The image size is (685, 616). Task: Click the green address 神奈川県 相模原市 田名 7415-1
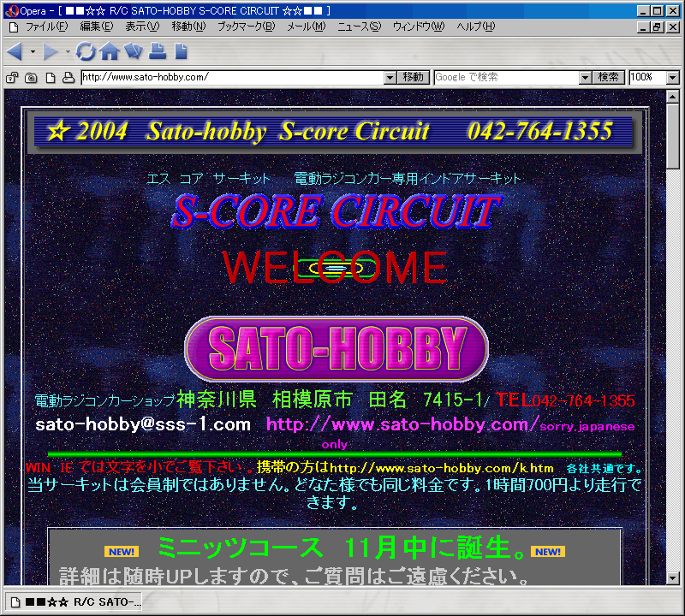tap(330, 400)
